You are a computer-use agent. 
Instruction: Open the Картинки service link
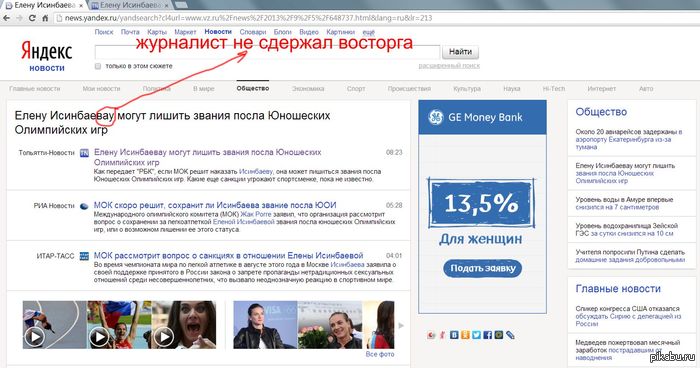(x=341, y=32)
